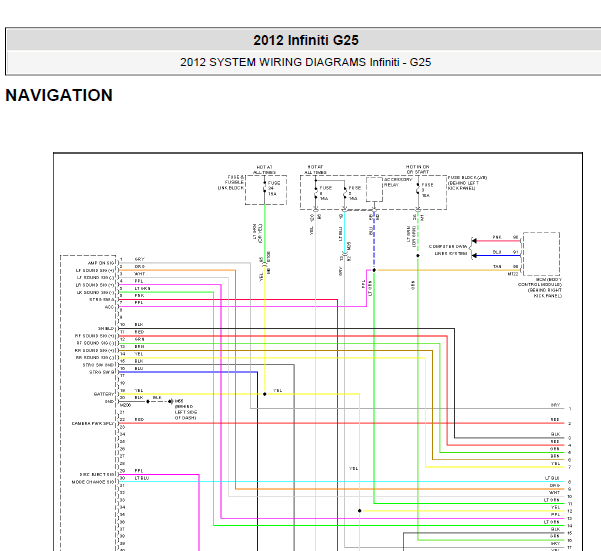
Task: Click the 'ORG' wire label at pin 2
Action: tap(140, 267)
